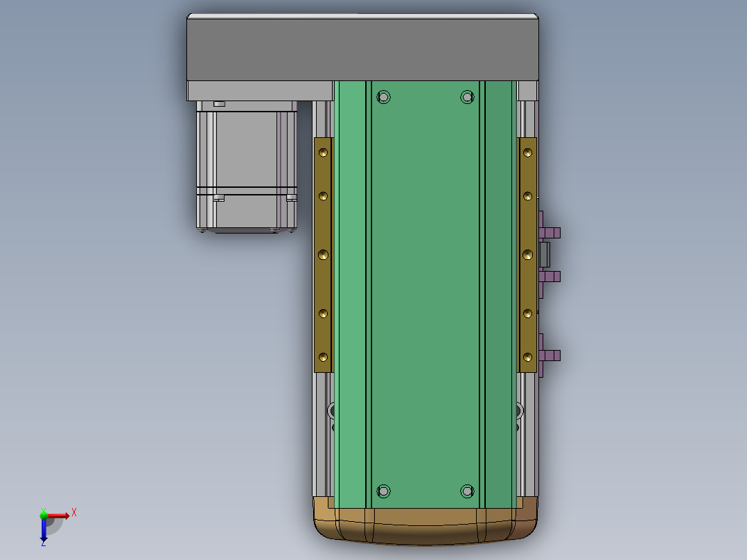Select the gray stepper motor body
This screenshot has width=747, height=560.
[x=247, y=166]
